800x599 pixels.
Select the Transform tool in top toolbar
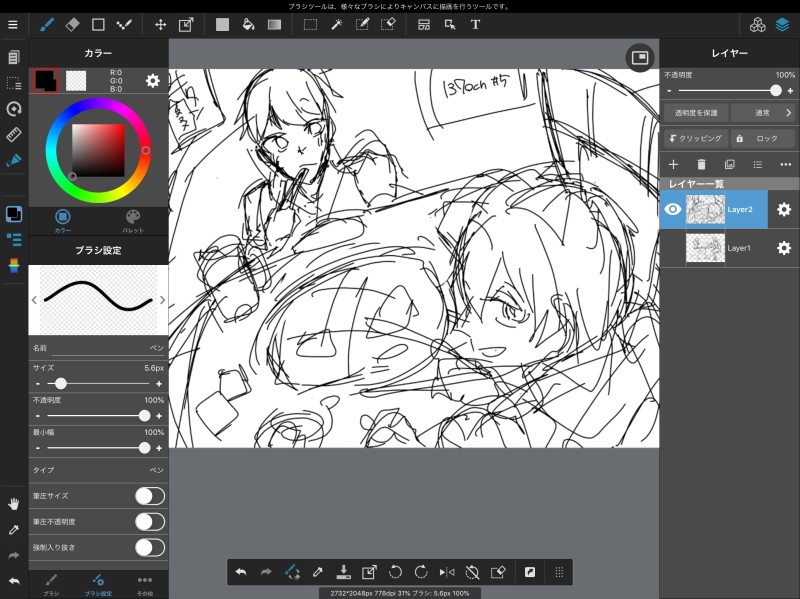tap(186, 24)
